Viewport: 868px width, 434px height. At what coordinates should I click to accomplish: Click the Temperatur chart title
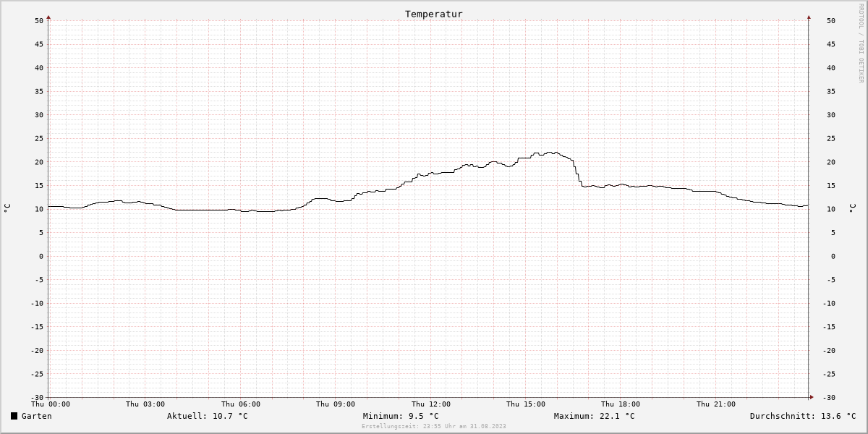pyautogui.click(x=434, y=14)
